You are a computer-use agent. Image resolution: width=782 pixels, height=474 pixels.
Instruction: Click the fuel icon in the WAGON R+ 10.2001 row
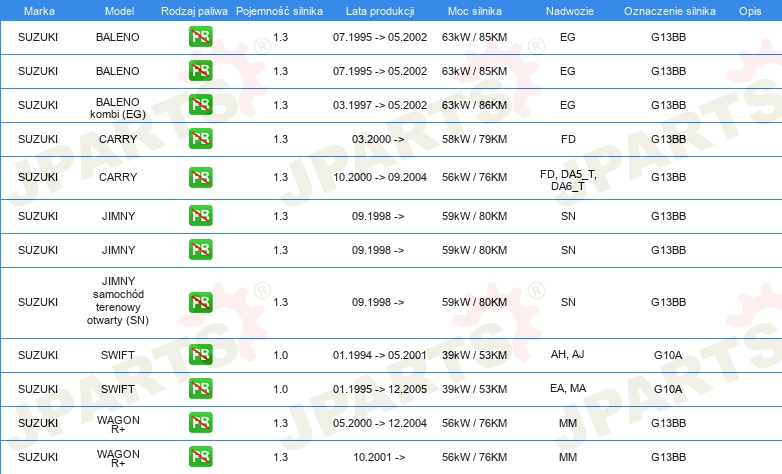pyautogui.click(x=200, y=457)
